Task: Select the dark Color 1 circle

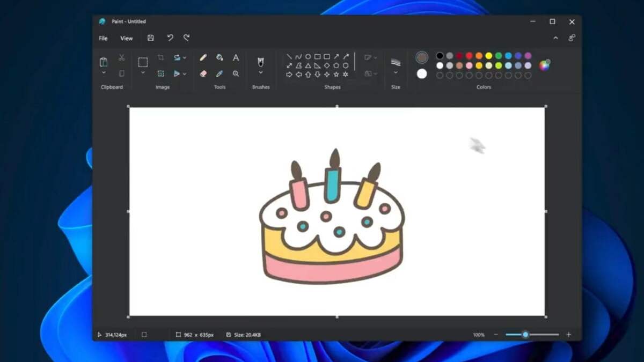Action: pos(422,57)
